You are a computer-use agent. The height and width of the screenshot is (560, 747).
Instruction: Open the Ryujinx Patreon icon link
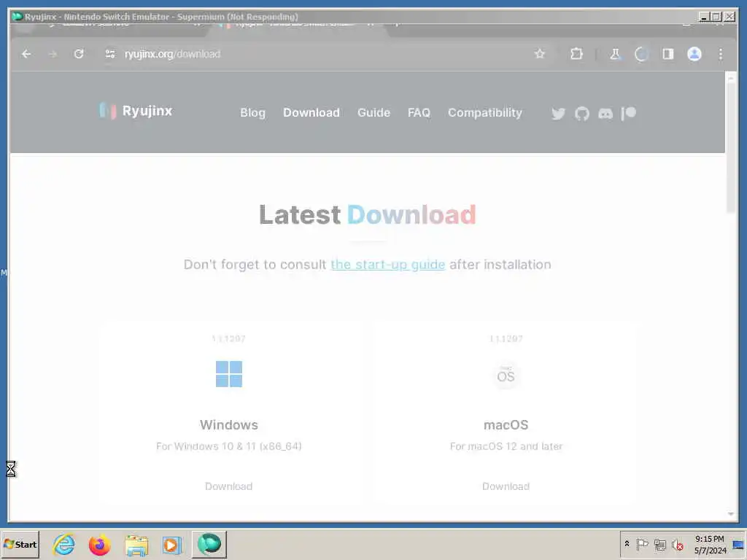point(628,113)
